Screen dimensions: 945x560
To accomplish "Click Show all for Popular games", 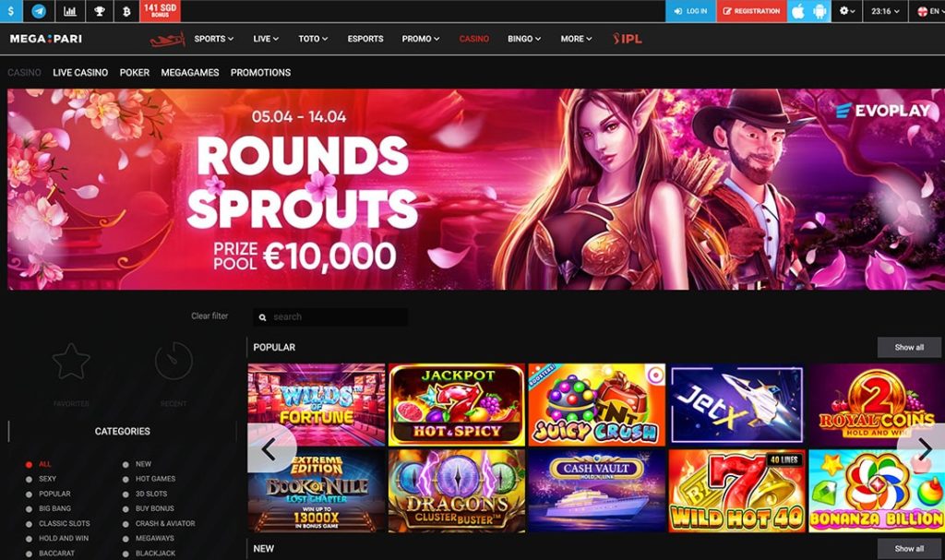I will 909,347.
